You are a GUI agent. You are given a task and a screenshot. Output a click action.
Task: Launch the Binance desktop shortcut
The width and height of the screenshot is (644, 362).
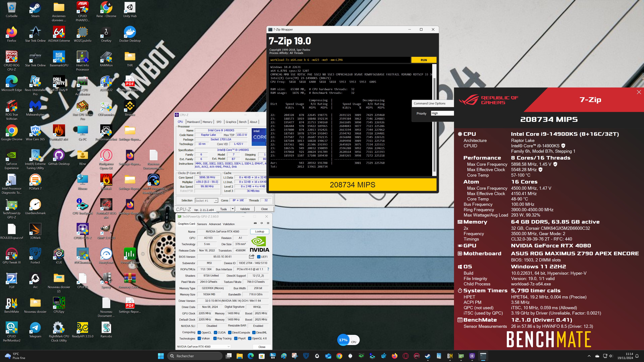130,108
